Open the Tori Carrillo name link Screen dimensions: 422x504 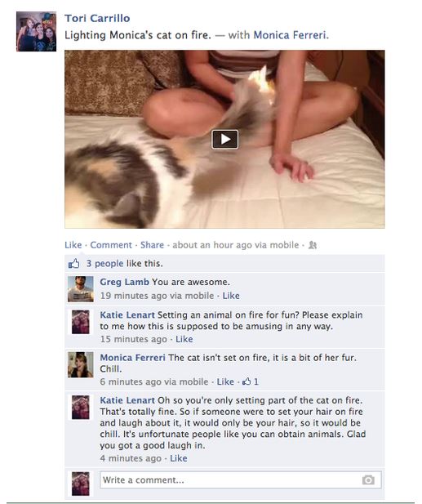pos(97,18)
